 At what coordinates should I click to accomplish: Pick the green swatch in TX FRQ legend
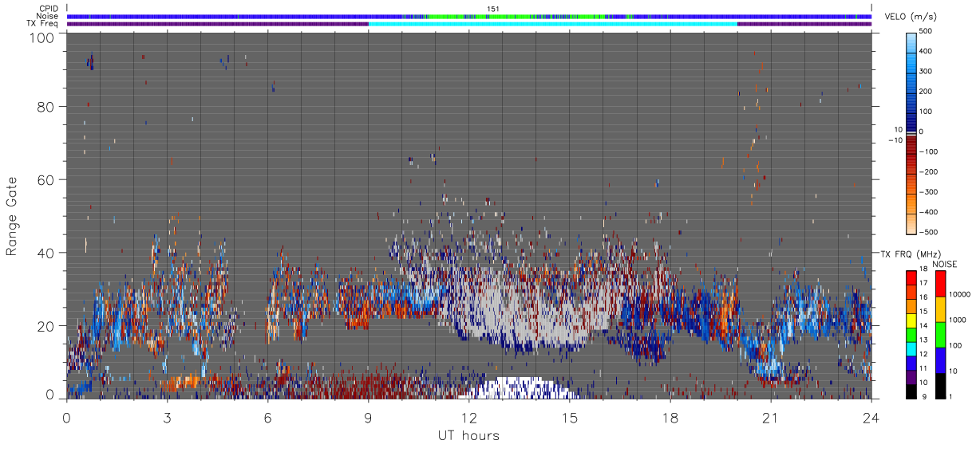pyautogui.click(x=911, y=333)
